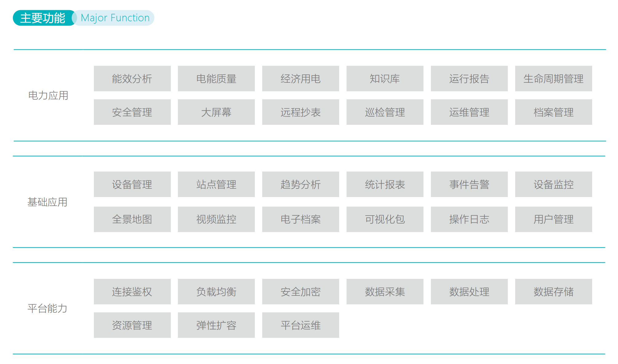Image resolution: width=618 pixels, height=364 pixels.
Task: Click the 主要功能 header tab
Action: pyautogui.click(x=43, y=18)
